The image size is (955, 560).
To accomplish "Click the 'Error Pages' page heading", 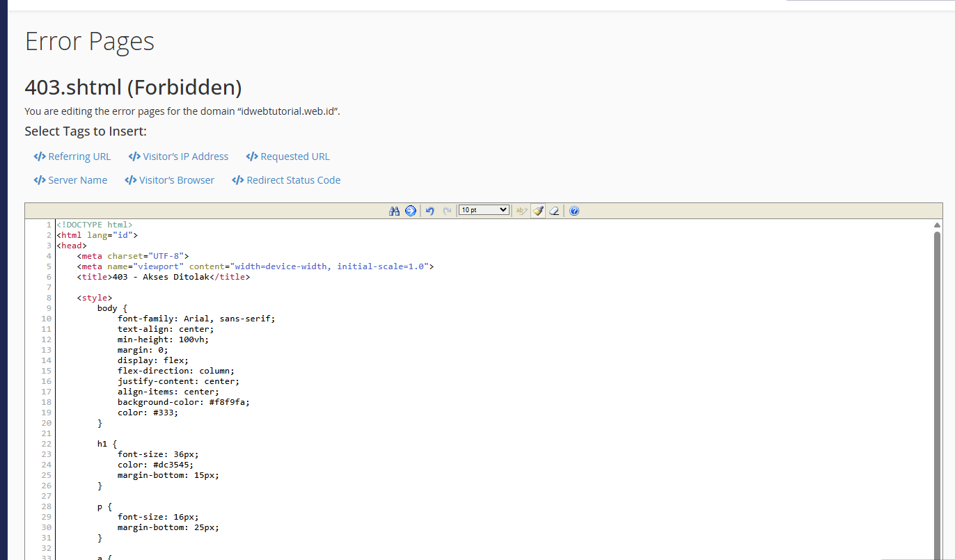I will 90,41.
